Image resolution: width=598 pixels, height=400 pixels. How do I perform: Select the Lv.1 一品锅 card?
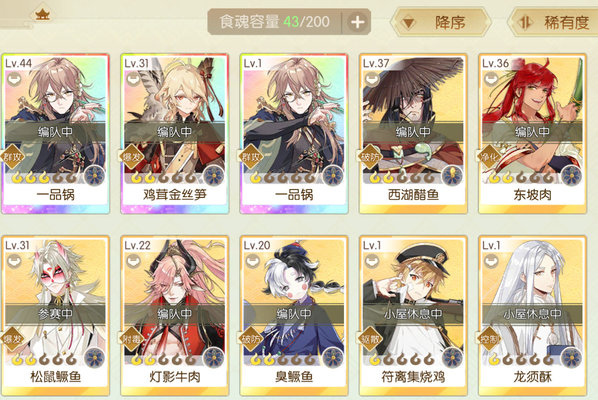pyautogui.click(x=294, y=133)
